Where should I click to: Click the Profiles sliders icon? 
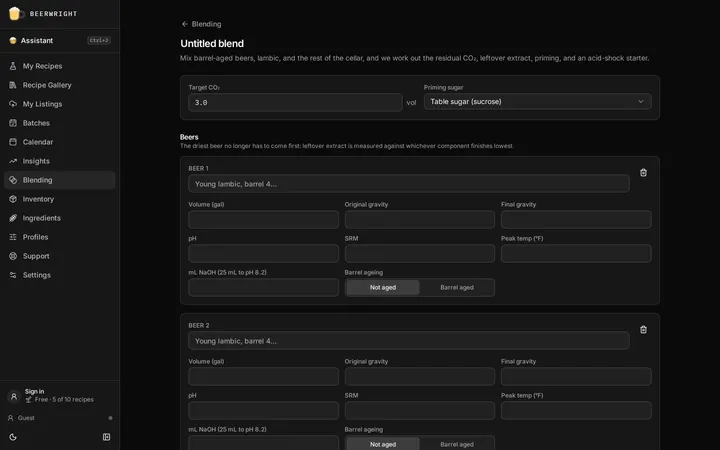point(13,237)
